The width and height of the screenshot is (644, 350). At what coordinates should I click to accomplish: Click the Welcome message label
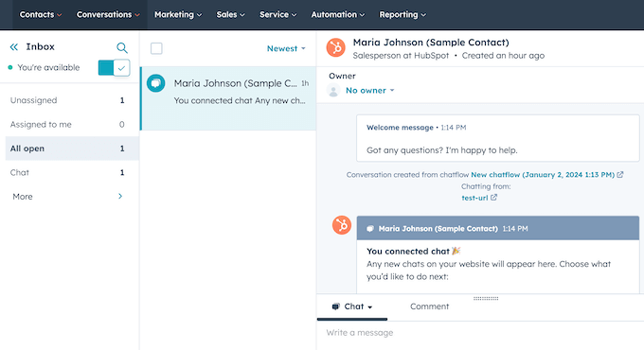coord(400,128)
